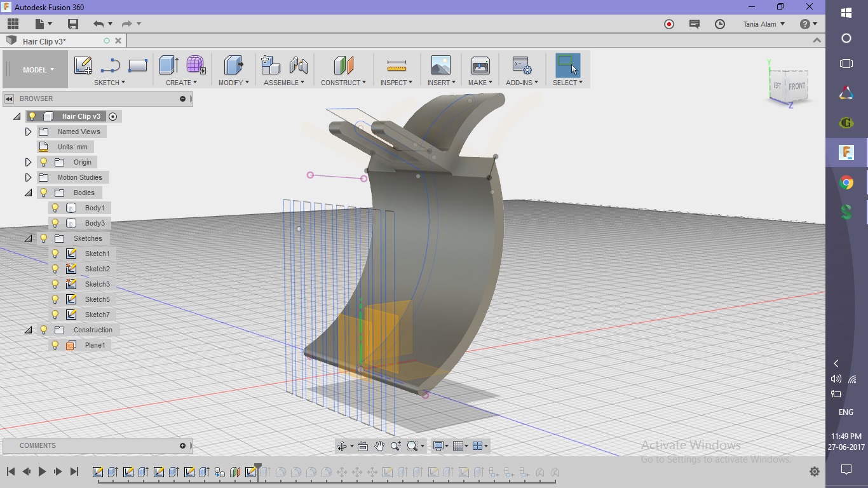This screenshot has height=488, width=868.
Task: Select the Joint assemble tool
Action: click(x=298, y=65)
